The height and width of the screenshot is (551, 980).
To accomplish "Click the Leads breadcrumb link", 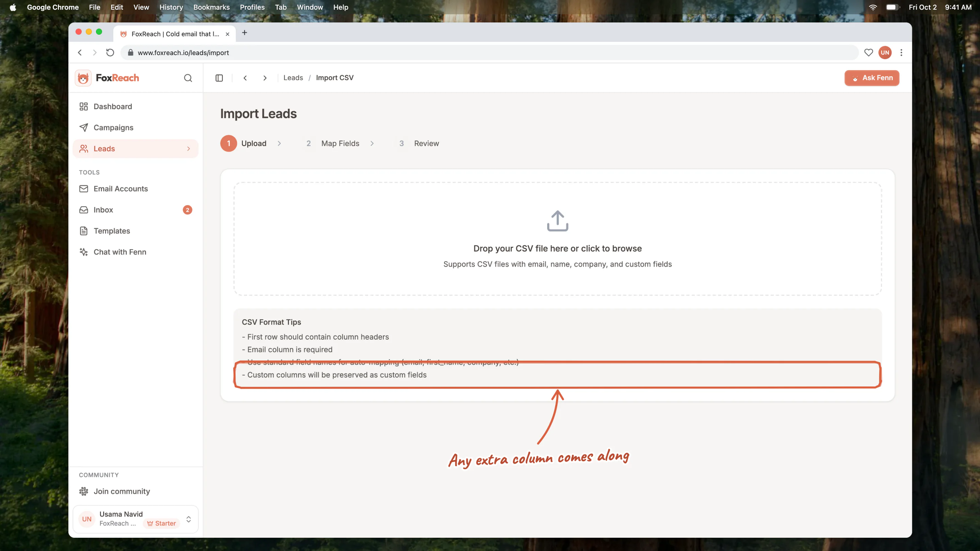I will pos(293,78).
